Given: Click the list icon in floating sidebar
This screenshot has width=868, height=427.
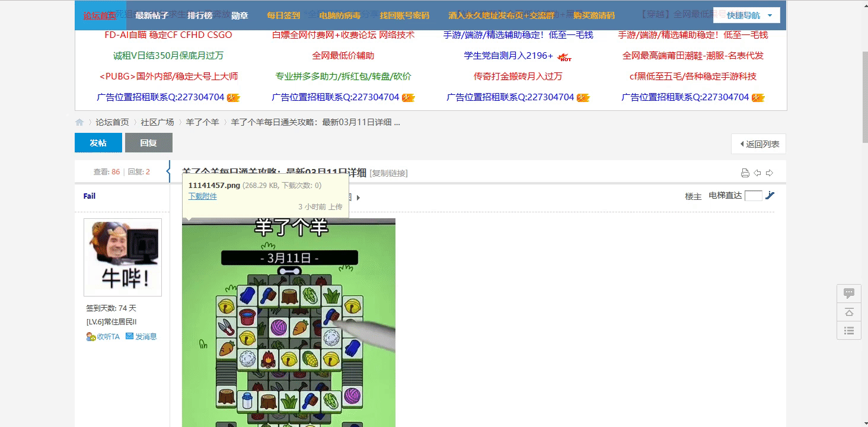Looking at the screenshot, I should click(x=848, y=330).
